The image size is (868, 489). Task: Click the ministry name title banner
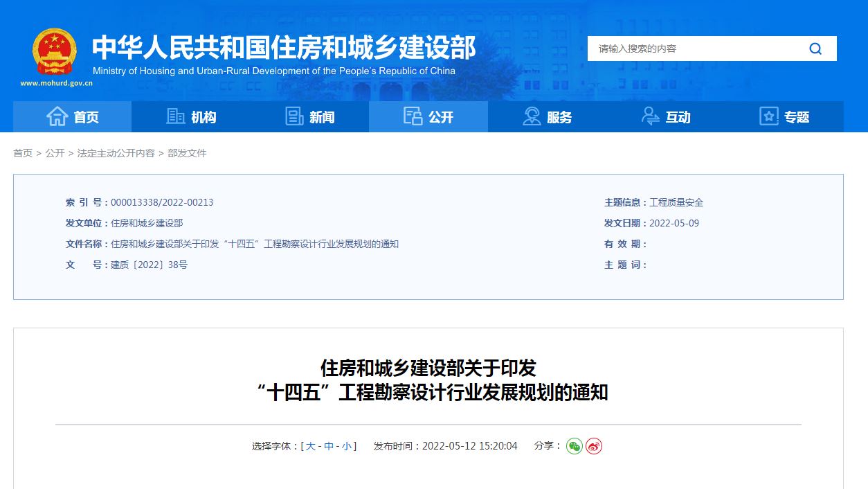[x=284, y=48]
